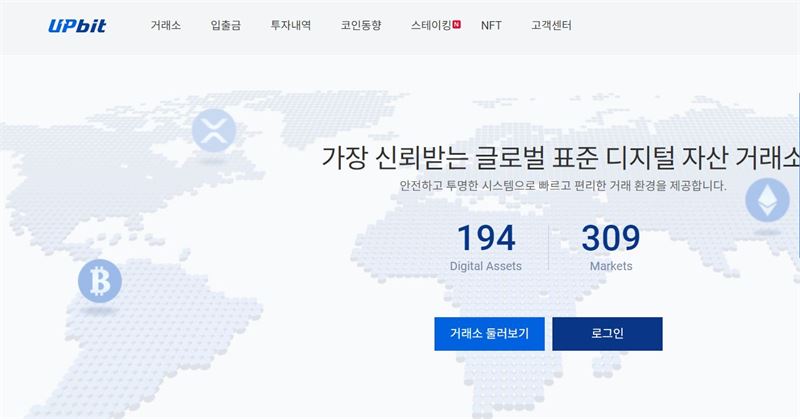Click the red N badge next to 스테이킹
This screenshot has height=419, width=800.
pos(457,24)
